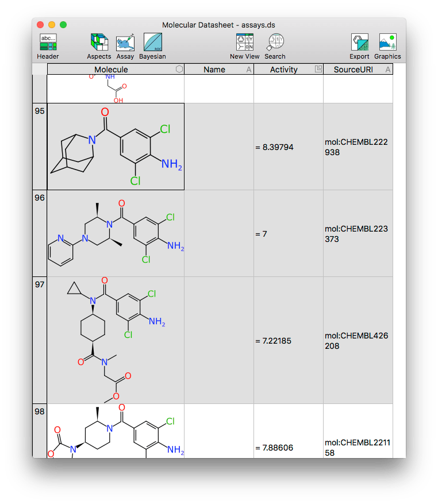The width and height of the screenshot is (438, 504).
Task: Select the Molecule column header
Action: (x=111, y=70)
